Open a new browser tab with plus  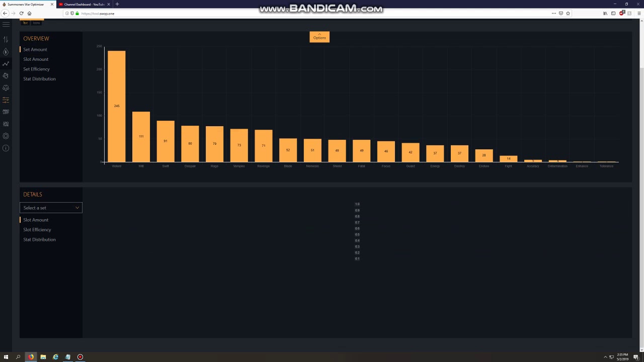[117, 4]
